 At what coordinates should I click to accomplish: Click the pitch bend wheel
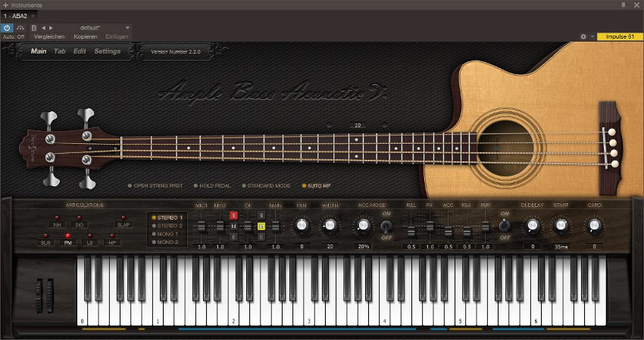[x=39, y=295]
